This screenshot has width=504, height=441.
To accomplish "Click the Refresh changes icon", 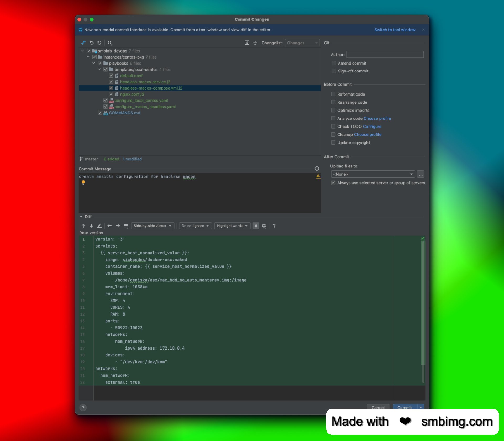I will [99, 43].
